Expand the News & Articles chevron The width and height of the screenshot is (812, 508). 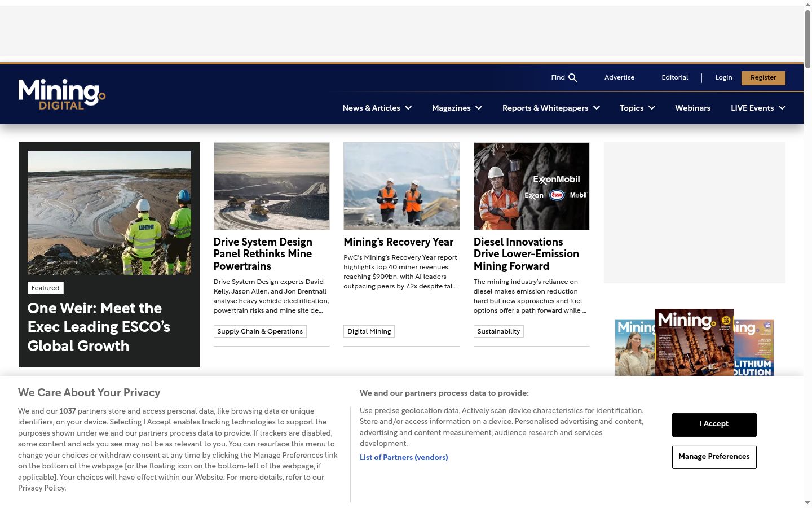coord(408,108)
